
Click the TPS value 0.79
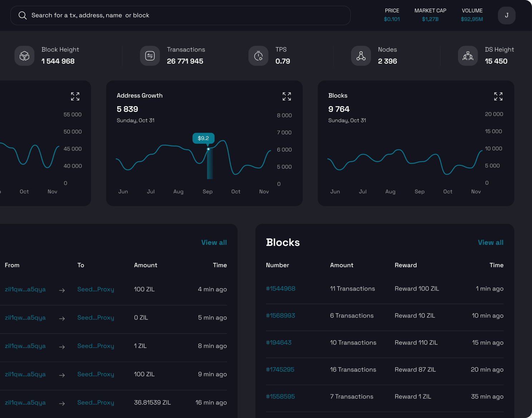point(283,61)
